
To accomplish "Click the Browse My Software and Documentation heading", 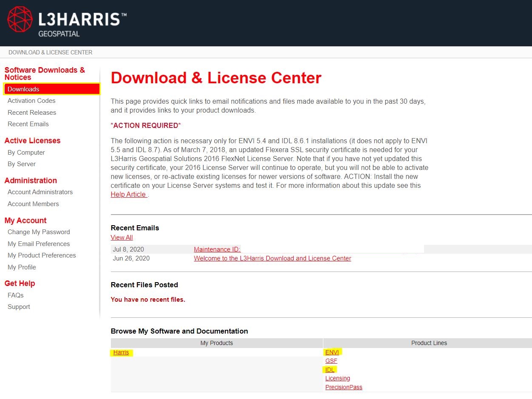I will [179, 331].
